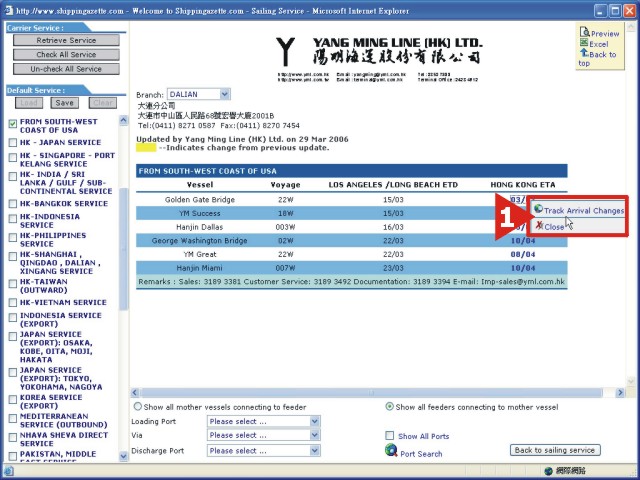Screen dimensions: 640x480
Task: Expand the Discharge Port dropdown
Action: 314,451
